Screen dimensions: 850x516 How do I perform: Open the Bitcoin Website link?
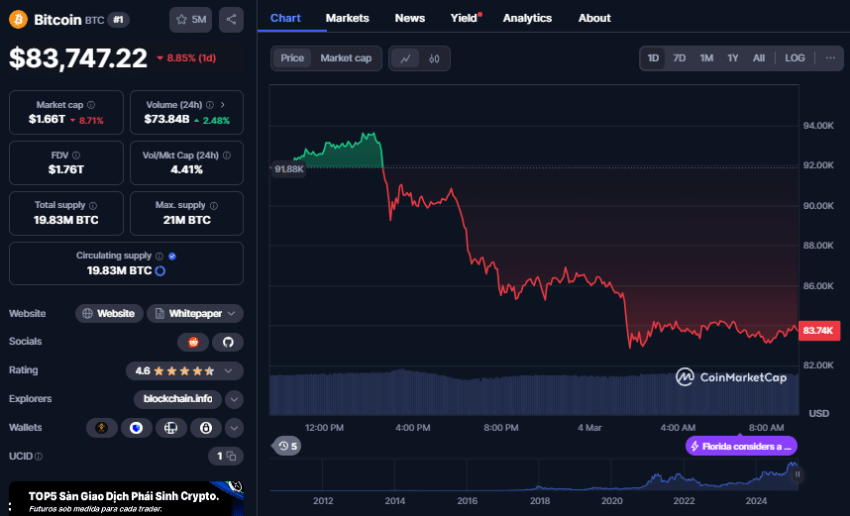[x=109, y=313]
